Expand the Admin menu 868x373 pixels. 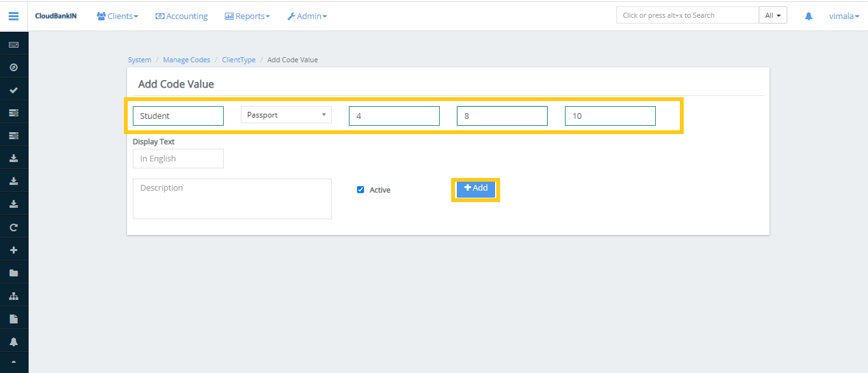pyautogui.click(x=307, y=16)
